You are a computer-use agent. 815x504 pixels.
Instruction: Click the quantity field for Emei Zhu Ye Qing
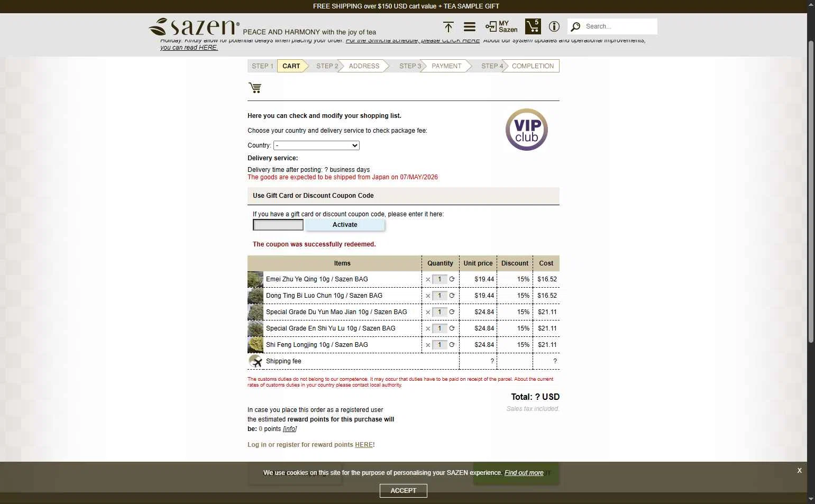point(439,279)
